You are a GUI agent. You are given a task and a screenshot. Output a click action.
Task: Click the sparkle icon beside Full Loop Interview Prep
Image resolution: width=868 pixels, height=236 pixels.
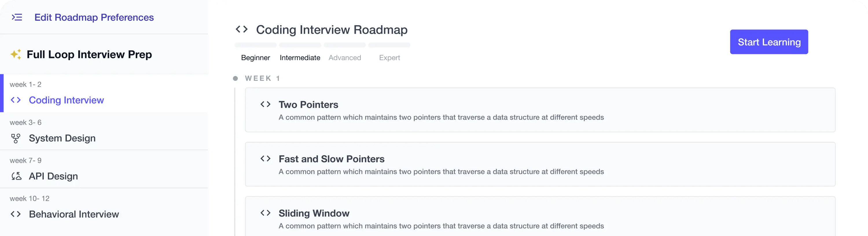point(16,54)
